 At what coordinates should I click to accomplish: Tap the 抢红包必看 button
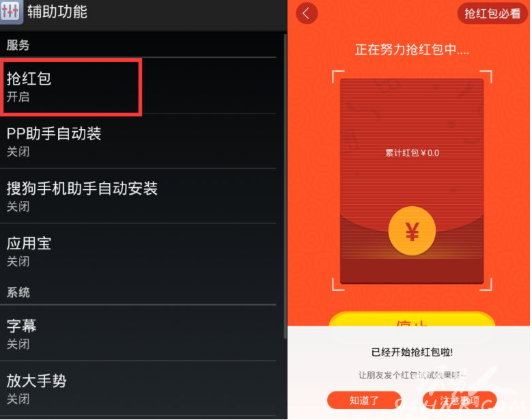coord(492,14)
